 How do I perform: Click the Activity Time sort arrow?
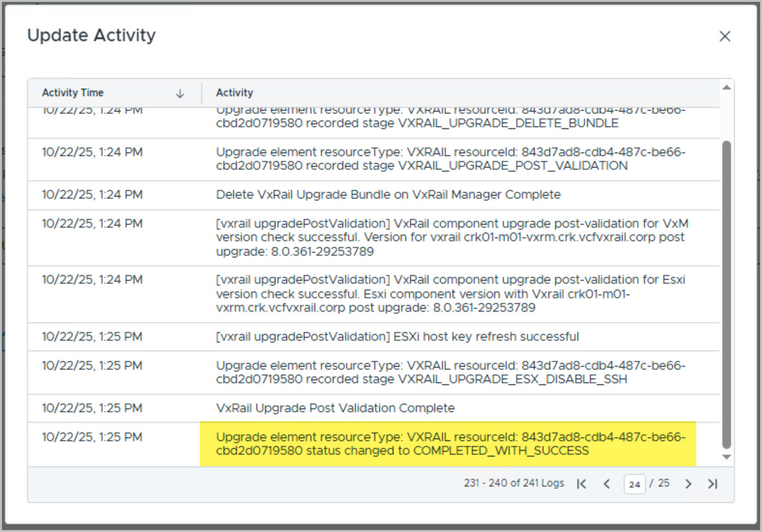pyautogui.click(x=180, y=93)
